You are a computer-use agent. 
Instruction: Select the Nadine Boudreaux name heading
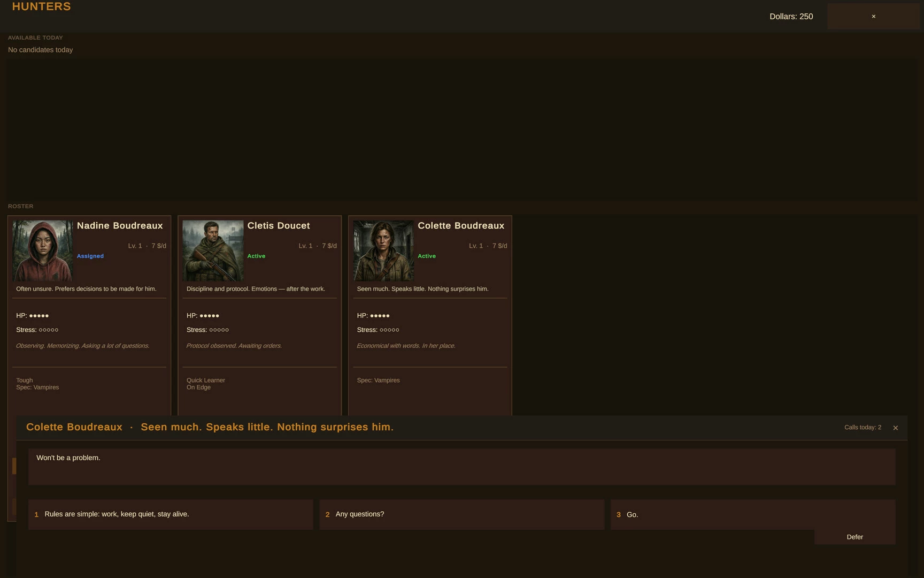tap(120, 226)
